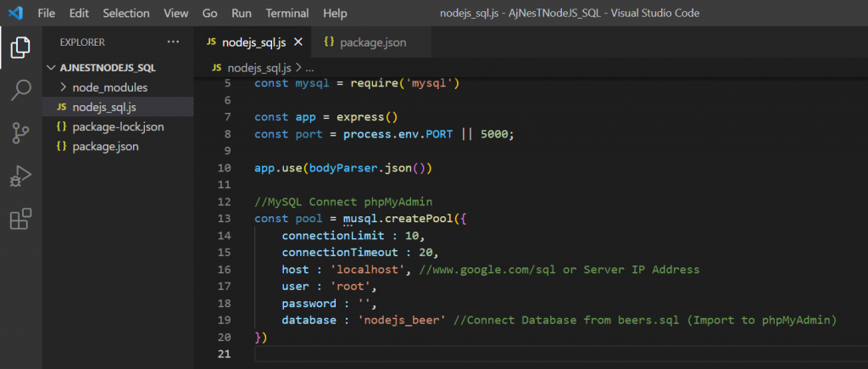Open the Terminal menu
This screenshot has width=868, height=369.
pyautogui.click(x=287, y=14)
